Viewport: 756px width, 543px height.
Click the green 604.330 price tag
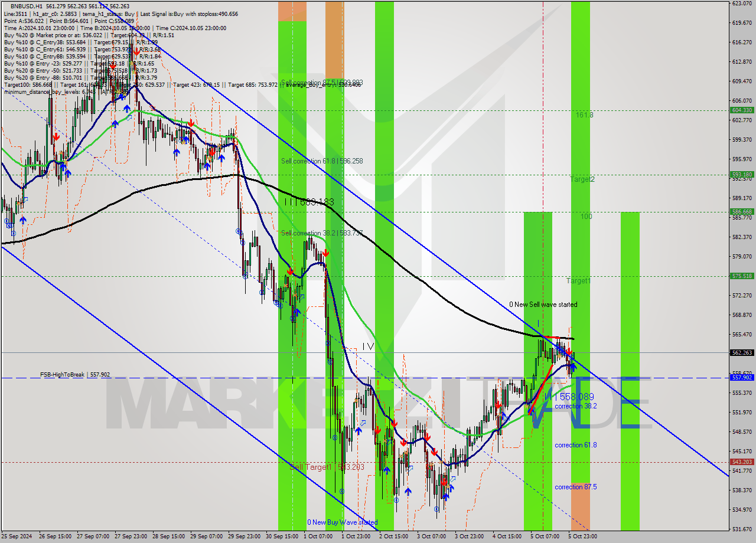coord(742,110)
